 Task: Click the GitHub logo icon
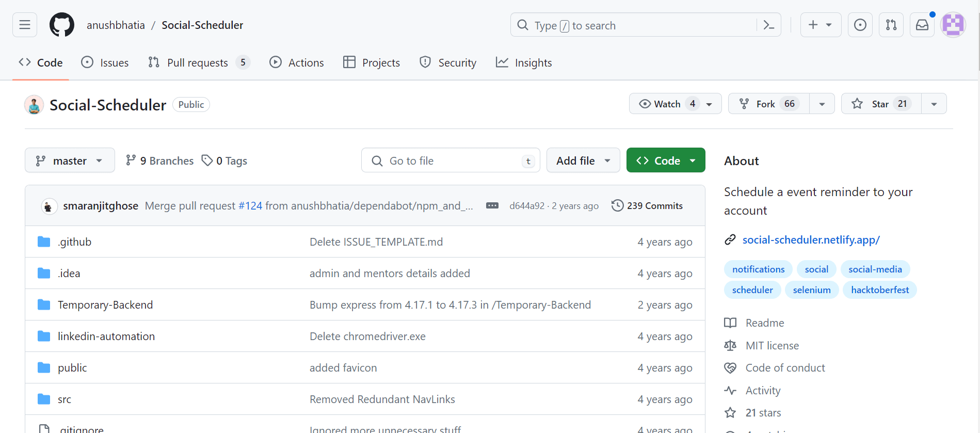click(x=62, y=25)
